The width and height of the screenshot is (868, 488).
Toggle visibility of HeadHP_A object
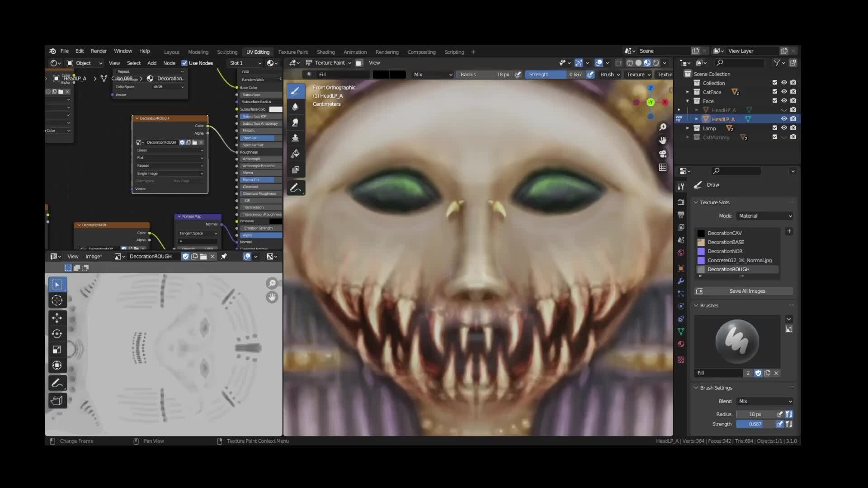point(783,109)
